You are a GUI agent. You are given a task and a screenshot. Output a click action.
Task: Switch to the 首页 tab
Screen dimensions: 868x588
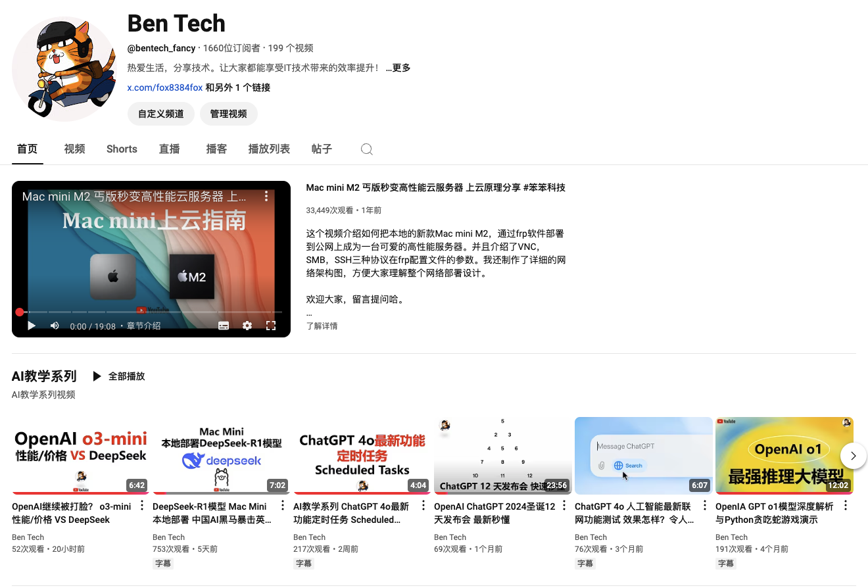28,149
